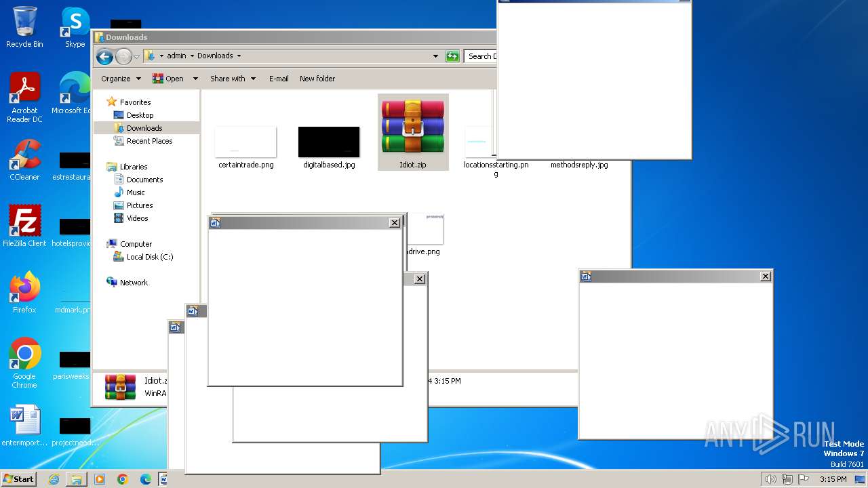
Task: Click the admin breadcrumb in address bar
Action: 176,56
